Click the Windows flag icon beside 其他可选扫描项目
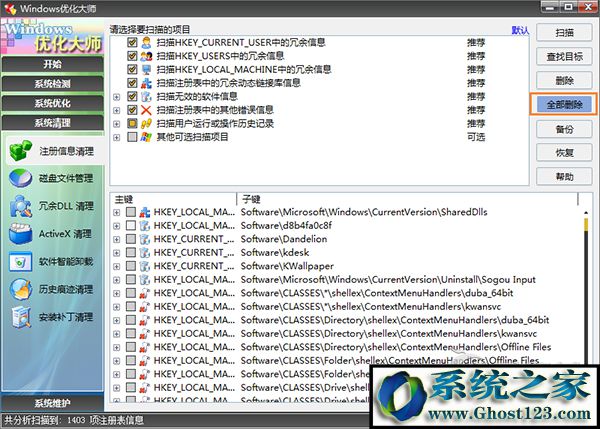Screen dimensions: 600x429 coord(146,137)
